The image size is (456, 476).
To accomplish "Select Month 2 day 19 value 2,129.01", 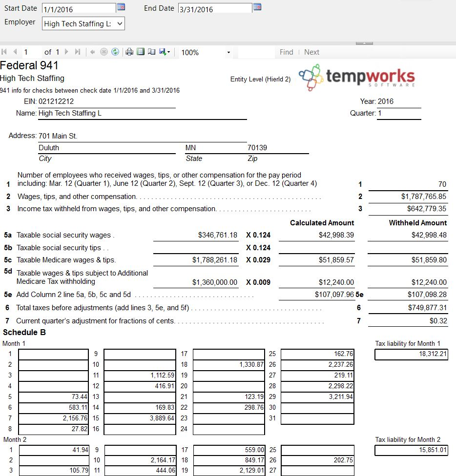I will click(x=252, y=471).
